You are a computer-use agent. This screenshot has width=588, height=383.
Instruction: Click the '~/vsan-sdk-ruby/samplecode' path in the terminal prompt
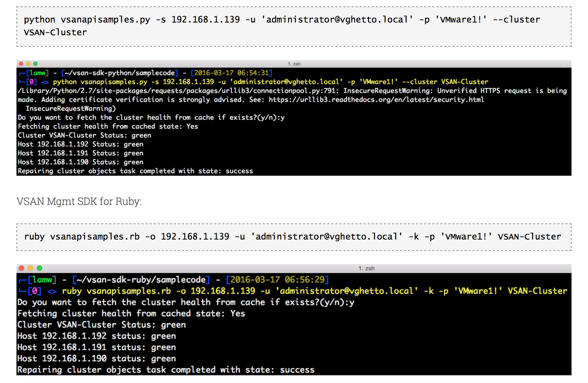(141, 280)
